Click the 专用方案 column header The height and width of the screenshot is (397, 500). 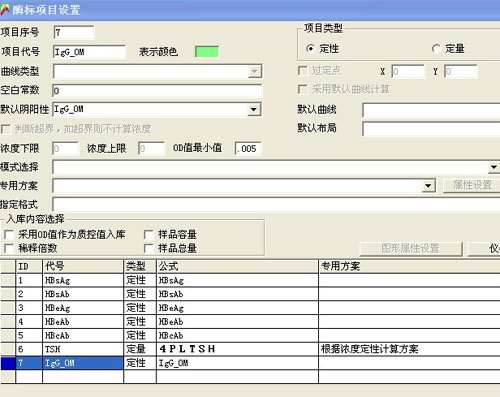point(409,266)
